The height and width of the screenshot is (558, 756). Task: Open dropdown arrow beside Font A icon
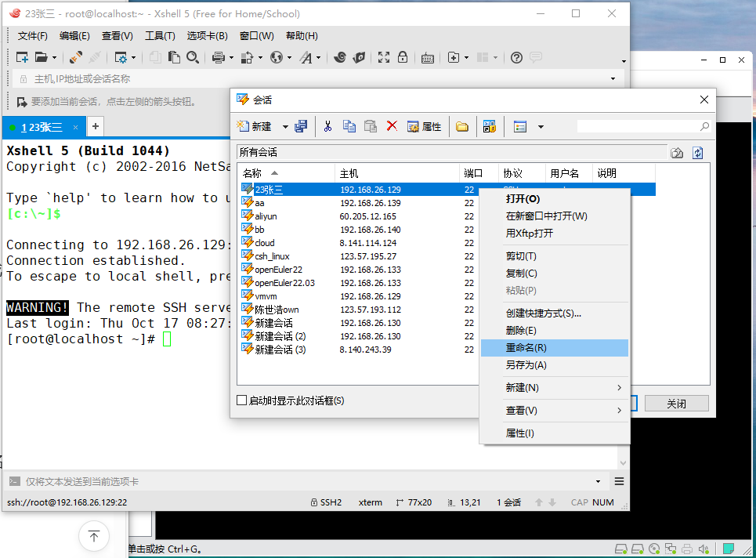tap(319, 58)
